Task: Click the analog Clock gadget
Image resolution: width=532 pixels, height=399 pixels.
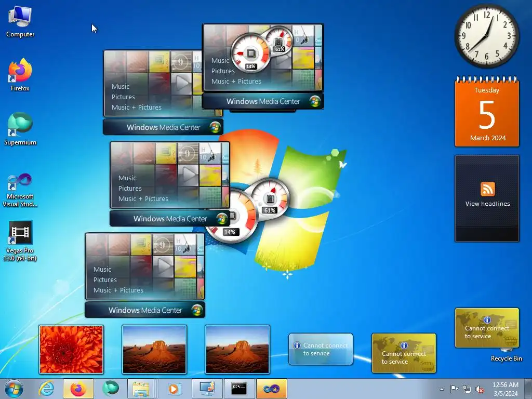Action: [x=486, y=36]
